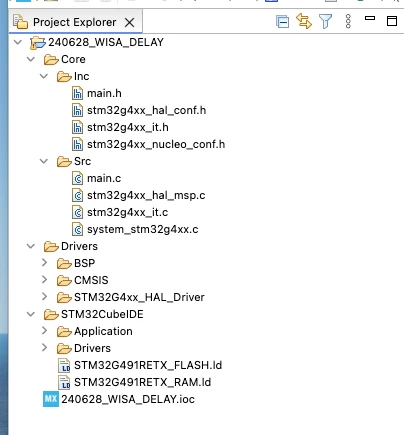404x435 pixels.
Task: Open the View Menu three-dots icon
Action: [x=348, y=21]
